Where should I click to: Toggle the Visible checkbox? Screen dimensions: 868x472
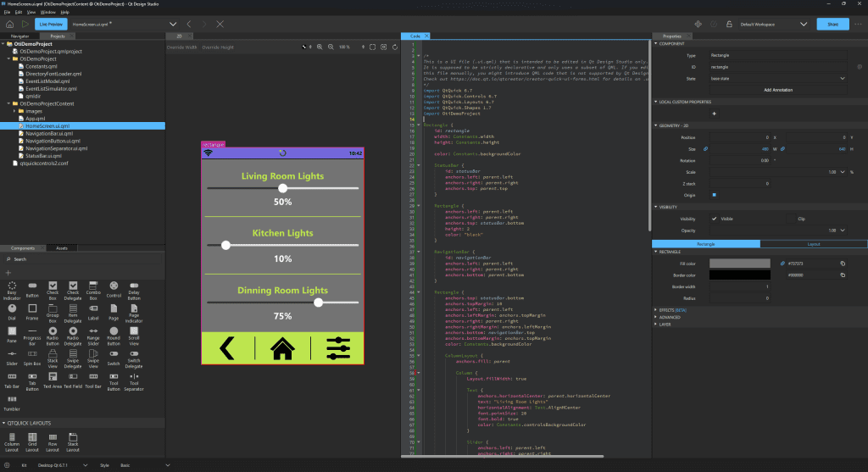714,219
